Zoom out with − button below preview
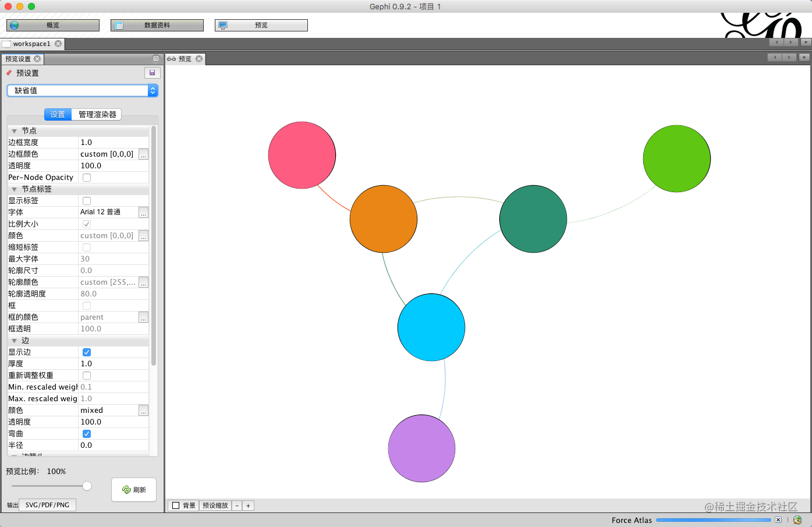This screenshot has width=812, height=527. click(237, 505)
